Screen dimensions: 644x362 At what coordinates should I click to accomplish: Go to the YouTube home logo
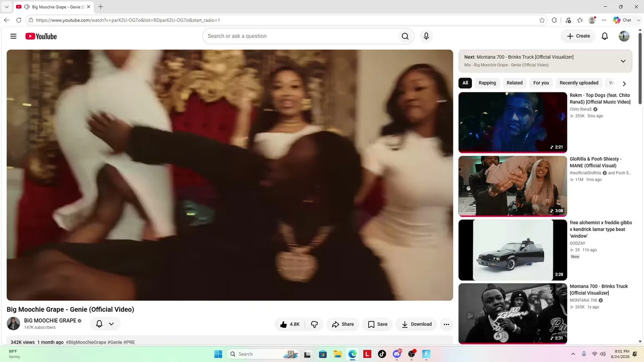pyautogui.click(x=41, y=36)
